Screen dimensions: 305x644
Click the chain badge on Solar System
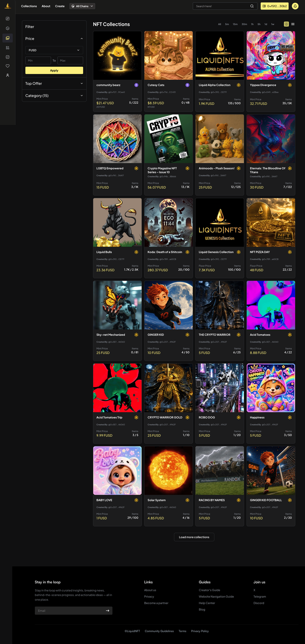click(x=187, y=500)
